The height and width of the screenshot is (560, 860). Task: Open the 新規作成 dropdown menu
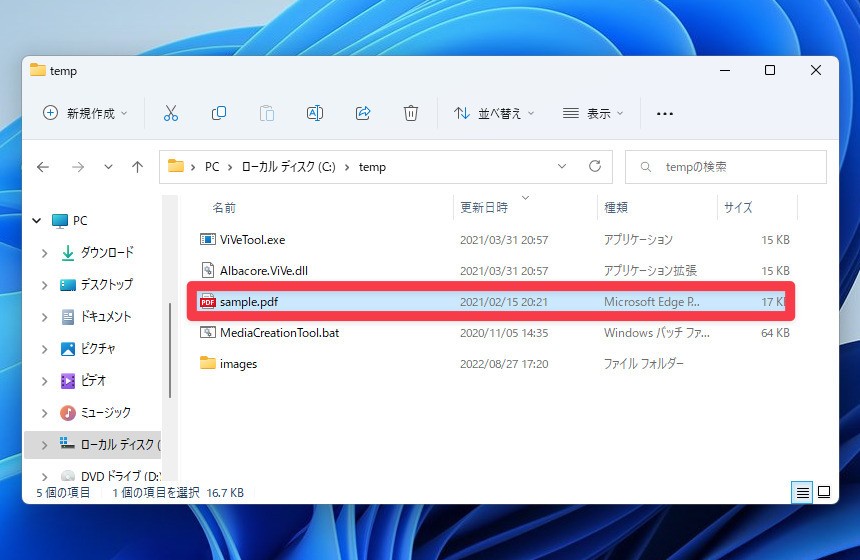coord(85,114)
